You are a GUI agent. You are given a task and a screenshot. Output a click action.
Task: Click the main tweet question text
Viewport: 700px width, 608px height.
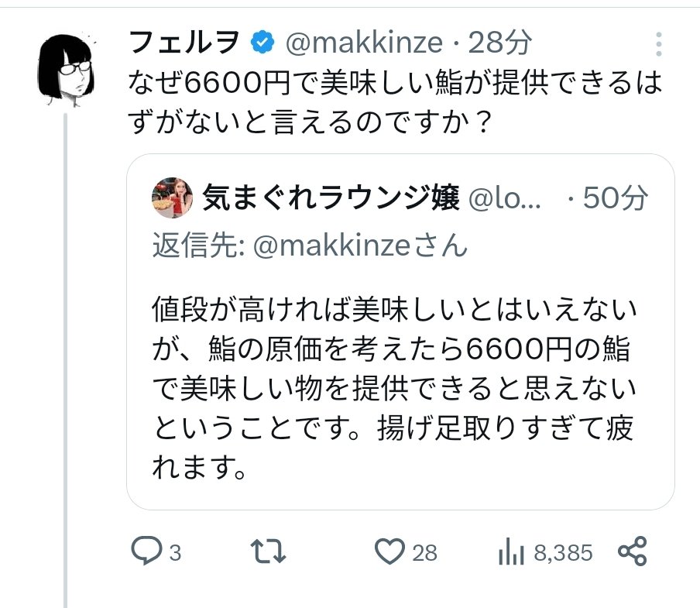[395, 102]
